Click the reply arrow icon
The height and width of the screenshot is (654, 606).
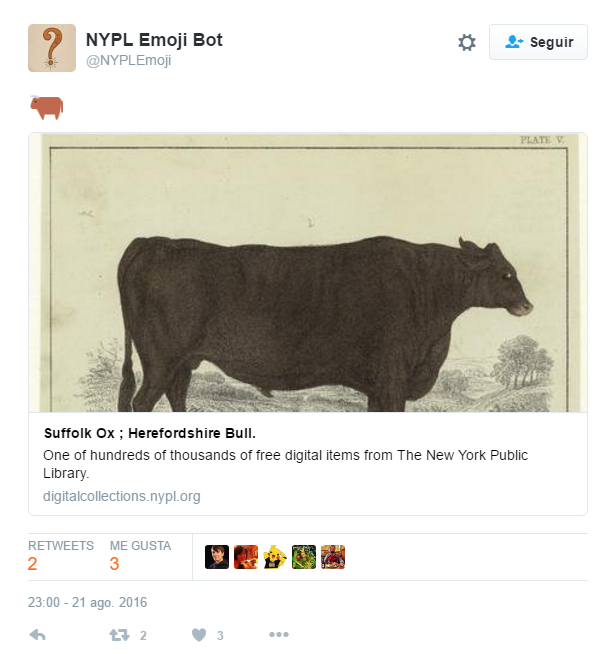tap(38, 635)
